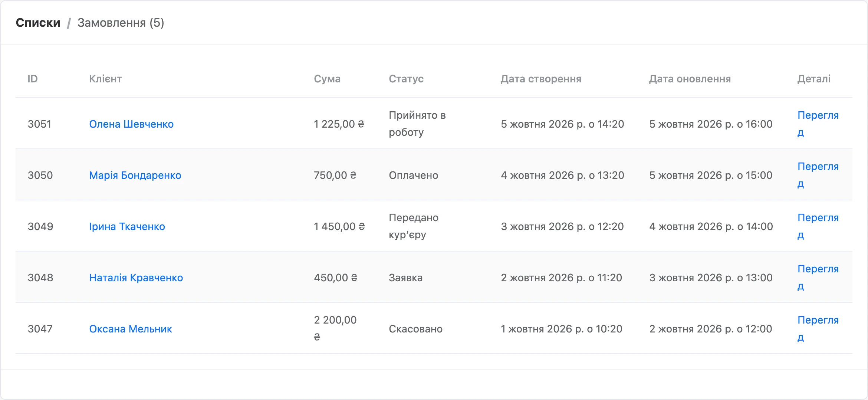The height and width of the screenshot is (400, 868).
Task: Click the Деталі column header
Action: (814, 79)
